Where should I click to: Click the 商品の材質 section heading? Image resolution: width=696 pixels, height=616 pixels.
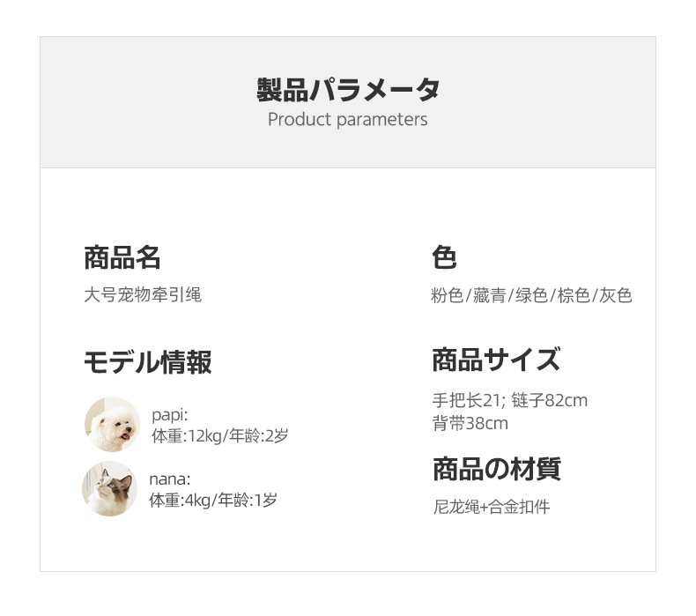point(496,469)
